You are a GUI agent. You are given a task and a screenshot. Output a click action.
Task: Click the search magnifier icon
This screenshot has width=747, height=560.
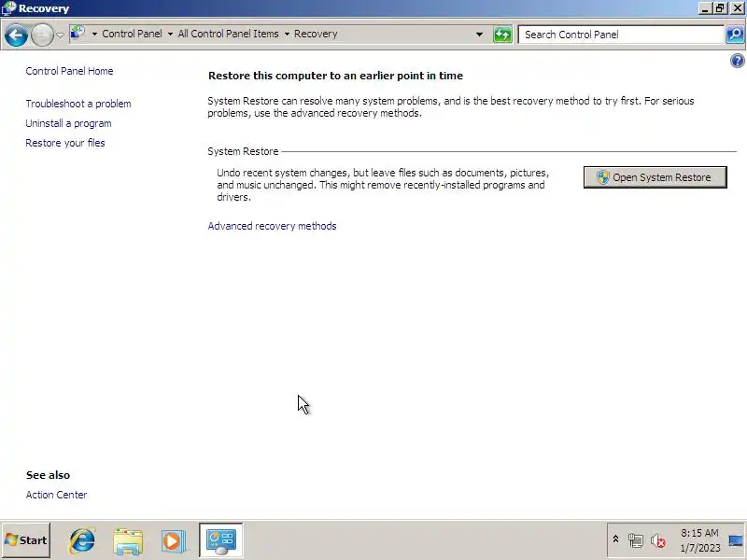coord(735,35)
